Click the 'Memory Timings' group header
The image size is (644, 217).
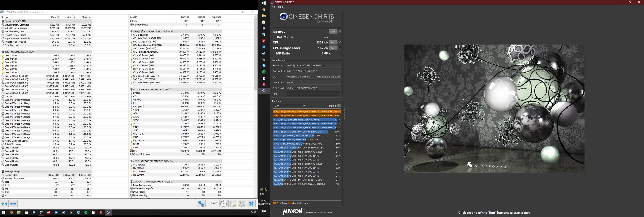point(46,172)
